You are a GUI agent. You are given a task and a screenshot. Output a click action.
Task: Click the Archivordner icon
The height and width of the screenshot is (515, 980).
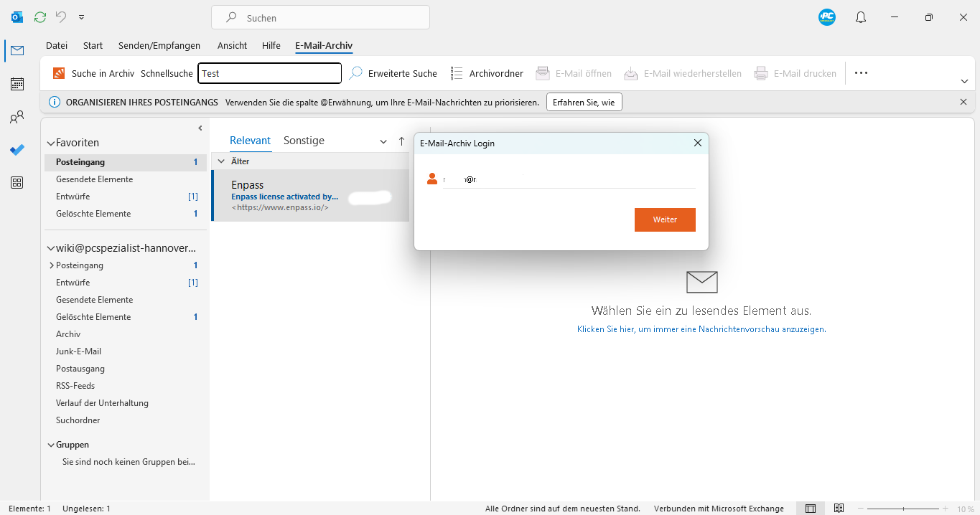[x=457, y=72]
